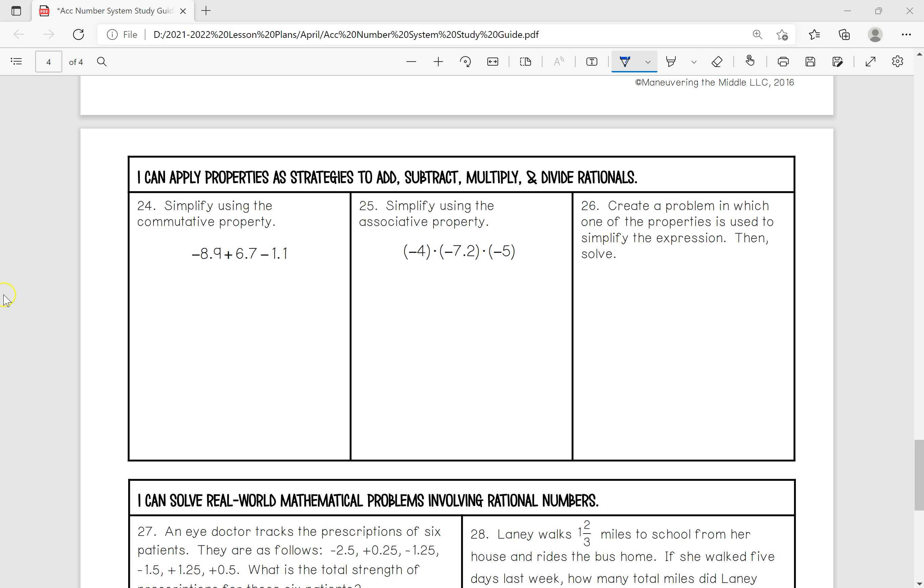924x588 pixels.
Task: Expand the browser settings menu via three dots
Action: pyautogui.click(x=906, y=35)
